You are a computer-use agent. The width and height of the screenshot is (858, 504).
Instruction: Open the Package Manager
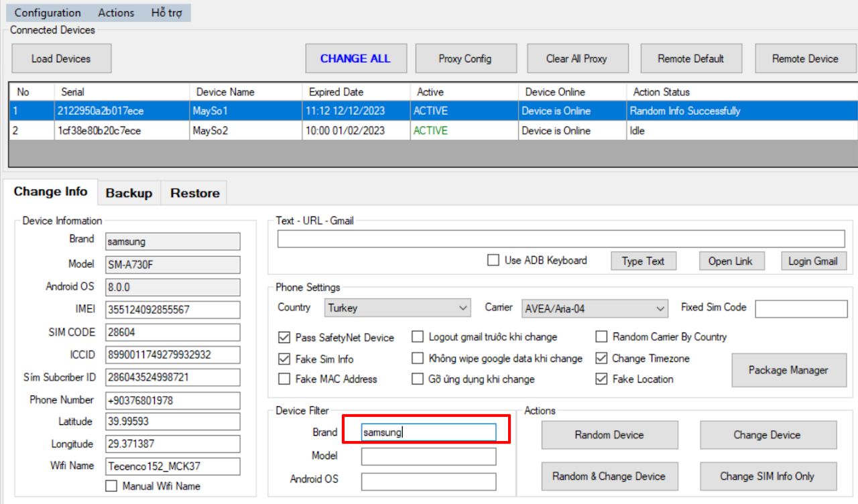[788, 370]
